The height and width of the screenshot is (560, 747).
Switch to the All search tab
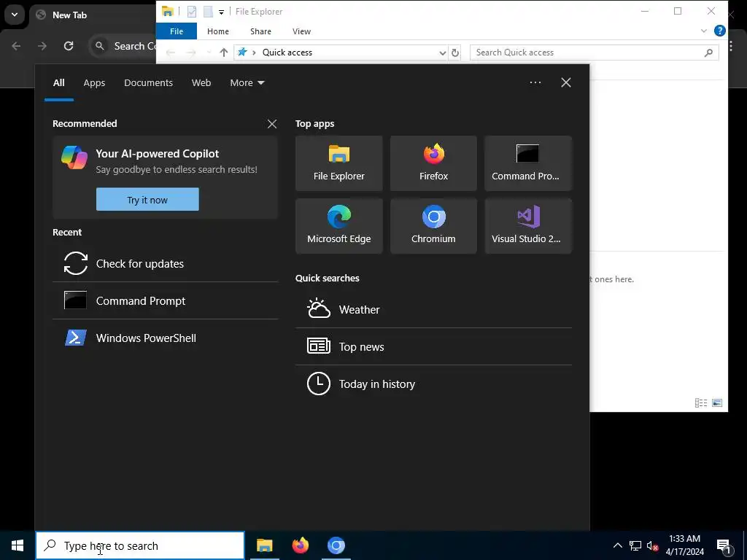point(58,82)
